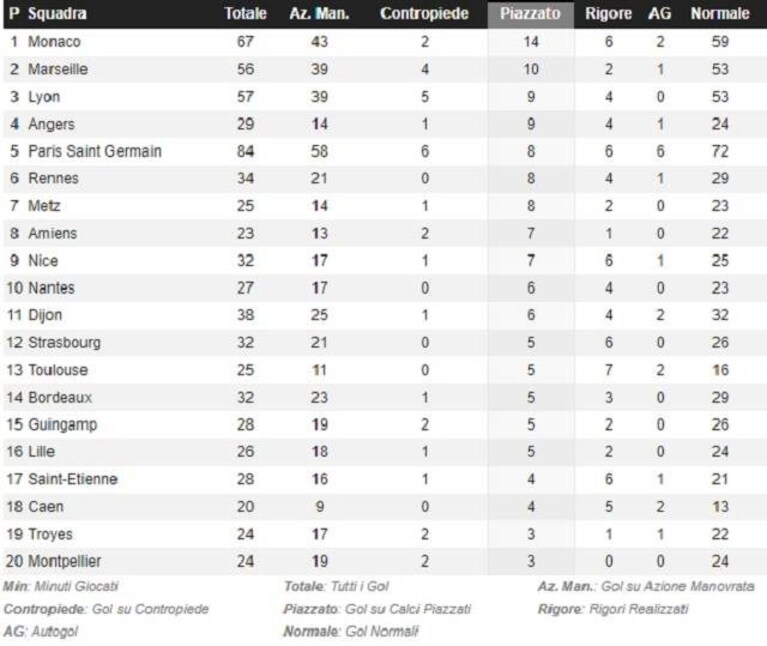Click Montpellier team name
767x646 pixels.
click(x=65, y=561)
